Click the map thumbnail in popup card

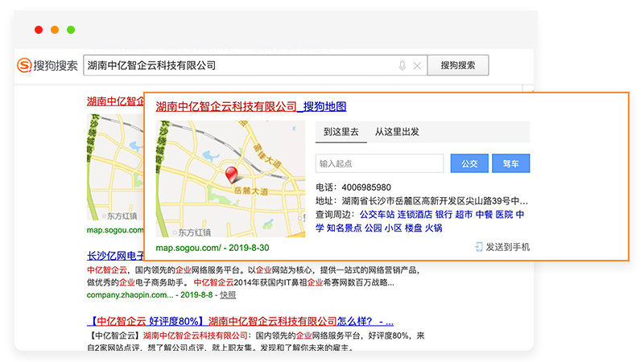[230, 179]
